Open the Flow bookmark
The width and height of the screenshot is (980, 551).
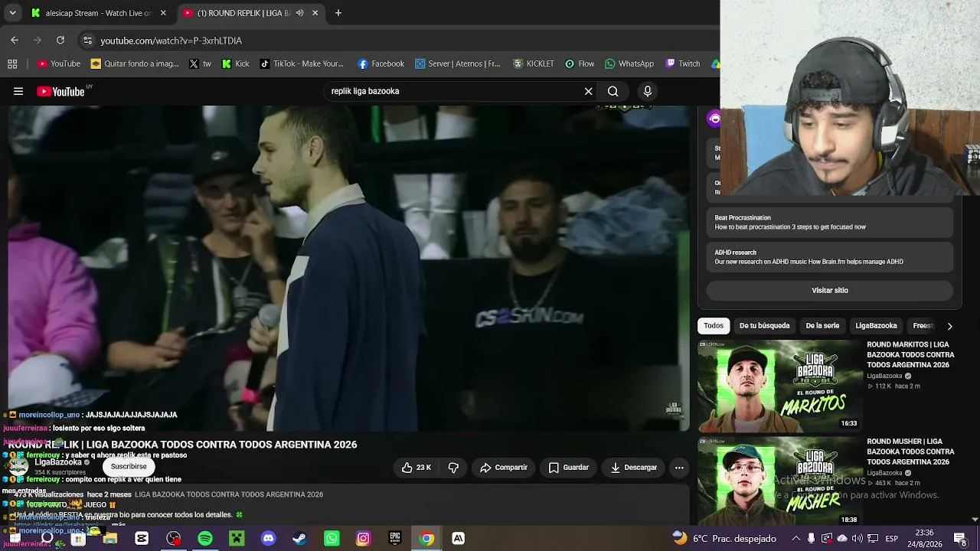coord(580,64)
